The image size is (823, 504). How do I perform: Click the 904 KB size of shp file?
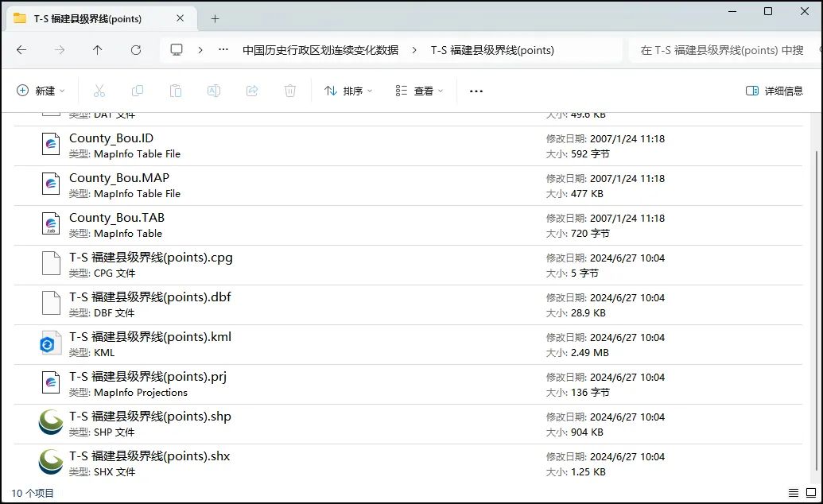[587, 432]
